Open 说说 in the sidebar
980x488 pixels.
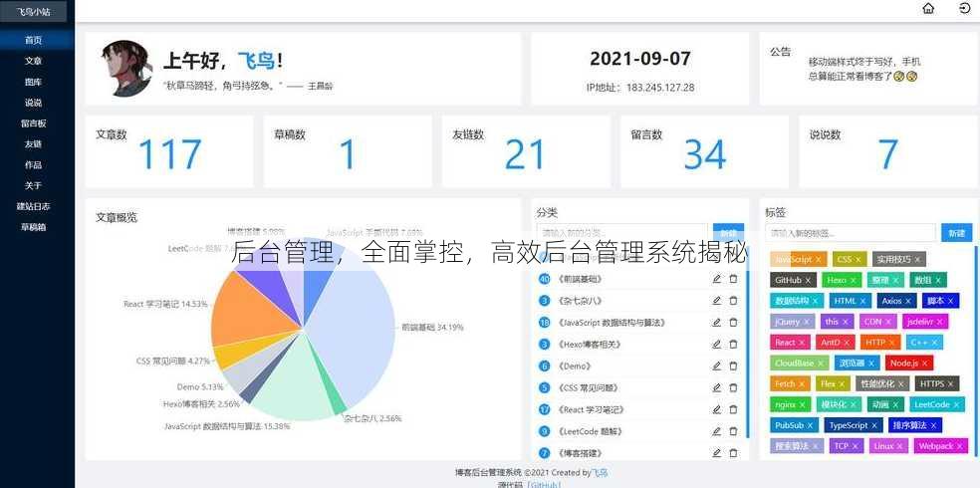(x=34, y=103)
